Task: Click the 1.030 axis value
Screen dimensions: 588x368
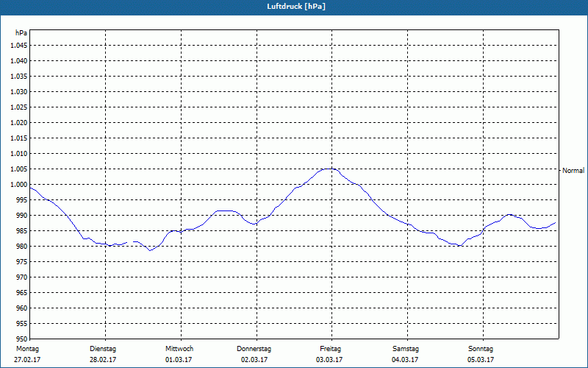Action: pos(18,91)
